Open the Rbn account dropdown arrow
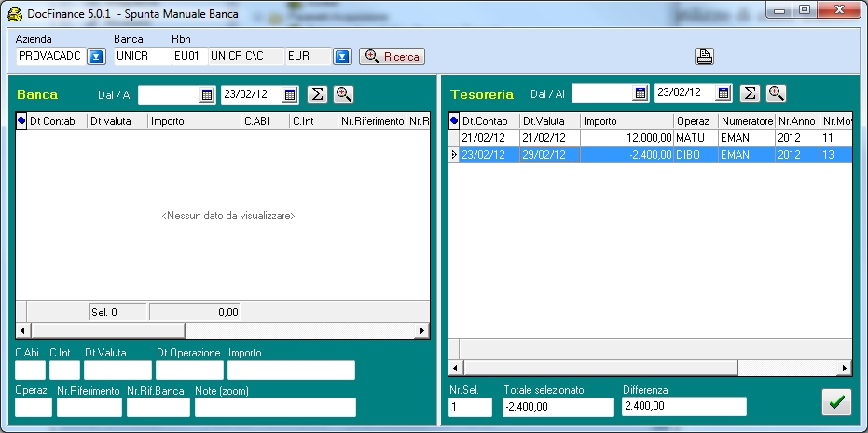This screenshot has width=868, height=433. (343, 57)
